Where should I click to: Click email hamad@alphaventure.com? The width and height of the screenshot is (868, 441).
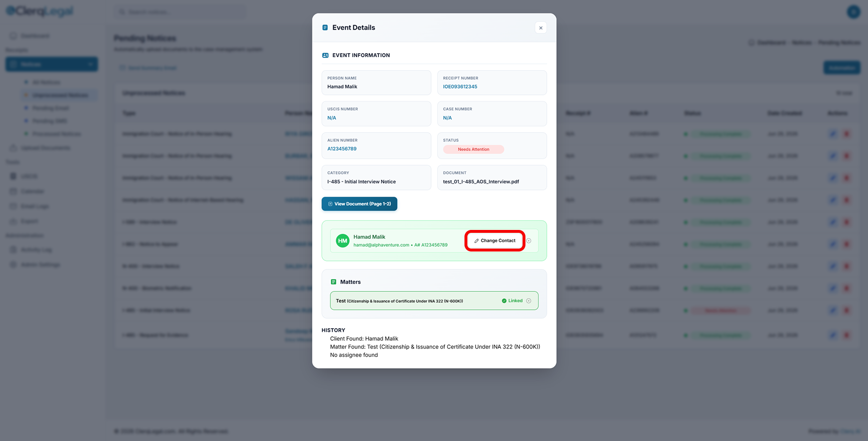click(381, 245)
